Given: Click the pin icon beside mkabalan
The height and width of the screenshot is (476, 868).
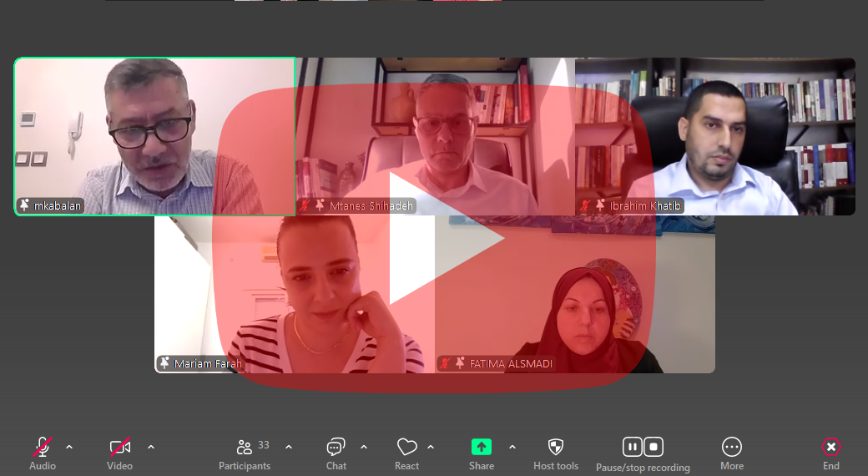Looking at the screenshot, I should pyautogui.click(x=24, y=205).
